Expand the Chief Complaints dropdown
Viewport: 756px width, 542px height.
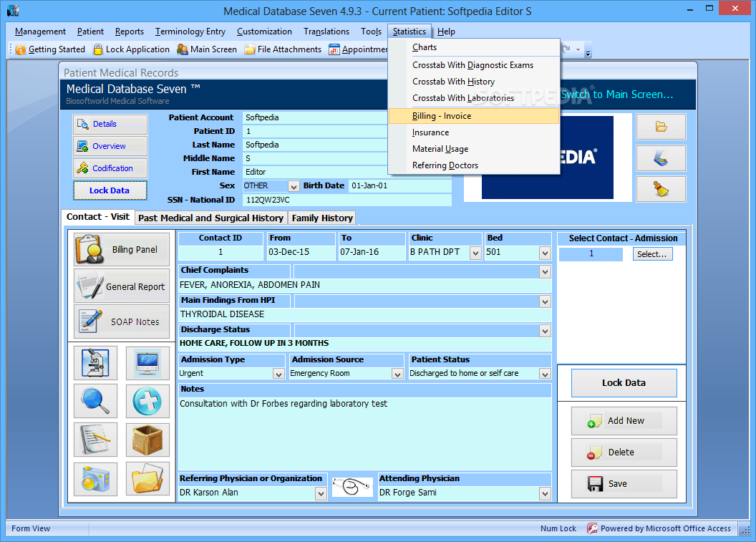(x=545, y=271)
